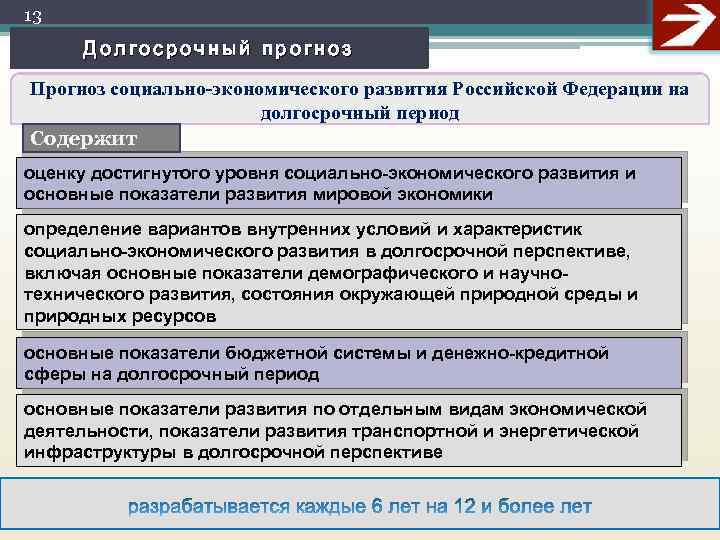Select the block 'основные показатели развития по отдельным видам'
Screen dimensions: 720x540
(x=349, y=430)
